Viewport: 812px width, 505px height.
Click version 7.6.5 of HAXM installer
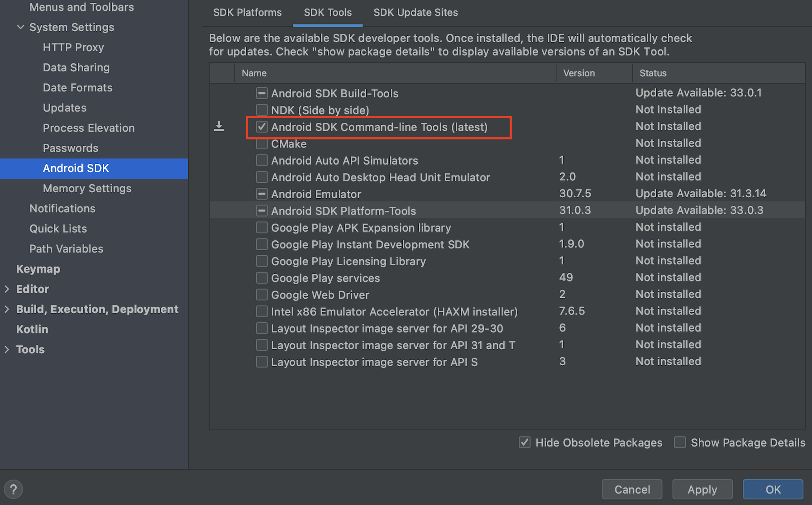[572, 311]
